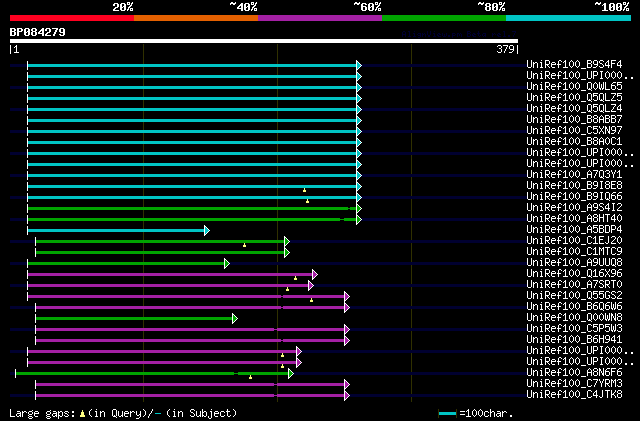Screen dimensions: 640x421
Task: Click the cyan arrowhead ending Q0WL65 alignment
Action: (359, 87)
